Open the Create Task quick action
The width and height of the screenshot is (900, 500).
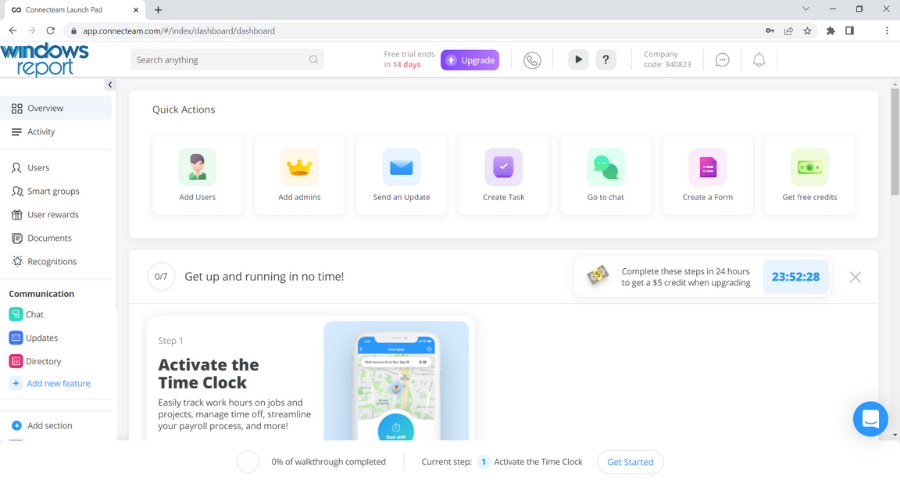[x=503, y=175]
